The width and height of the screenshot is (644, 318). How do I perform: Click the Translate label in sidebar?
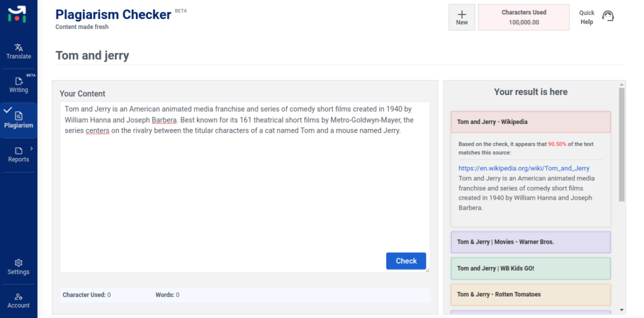click(x=18, y=57)
